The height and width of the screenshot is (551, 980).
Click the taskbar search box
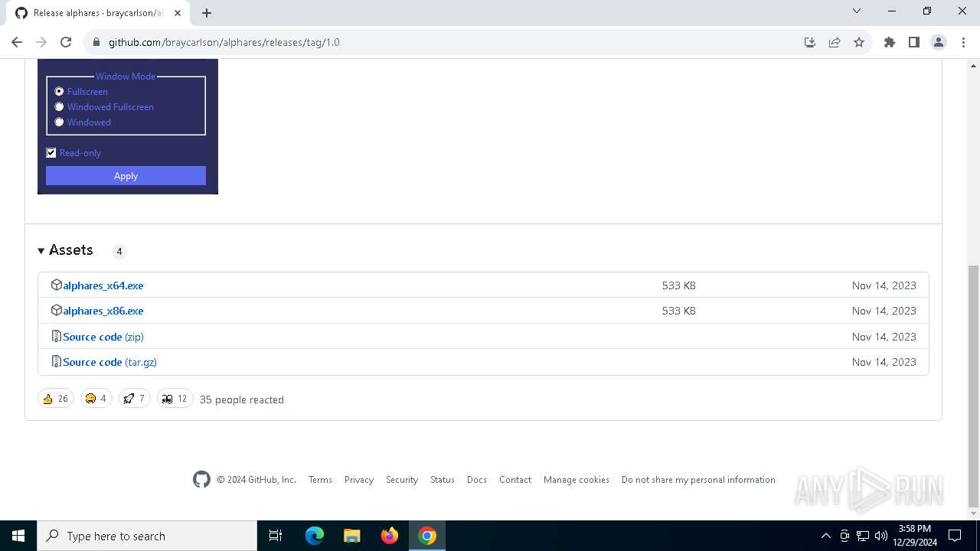point(147,536)
